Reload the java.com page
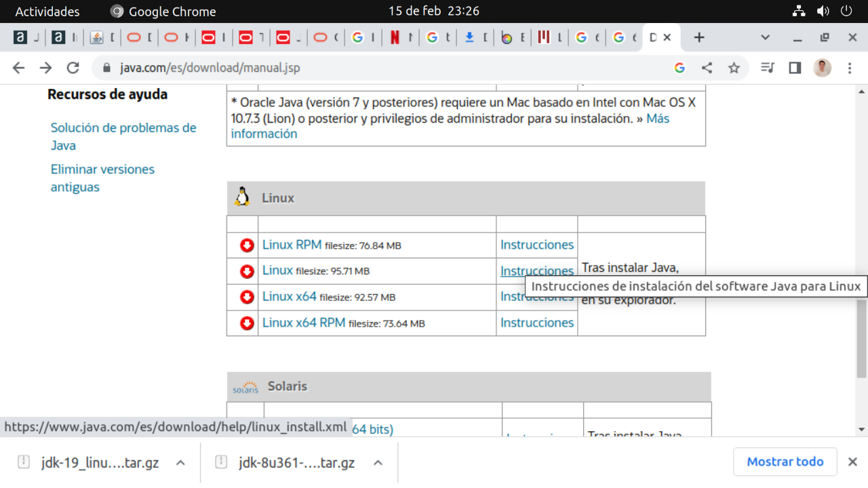Screen dimensions: 868x488 pyautogui.click(x=73, y=68)
